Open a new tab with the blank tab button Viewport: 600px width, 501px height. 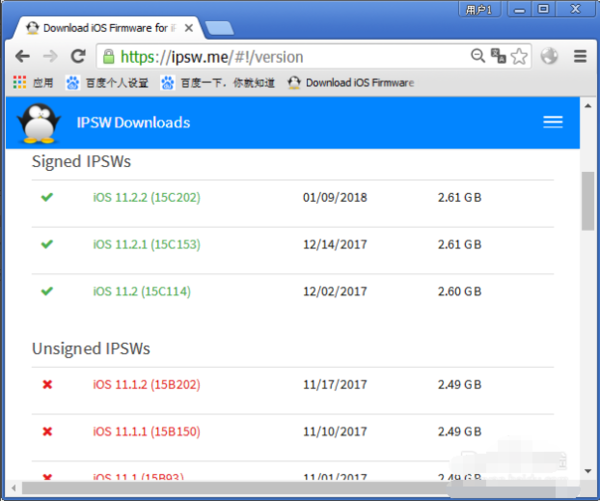pyautogui.click(x=219, y=28)
